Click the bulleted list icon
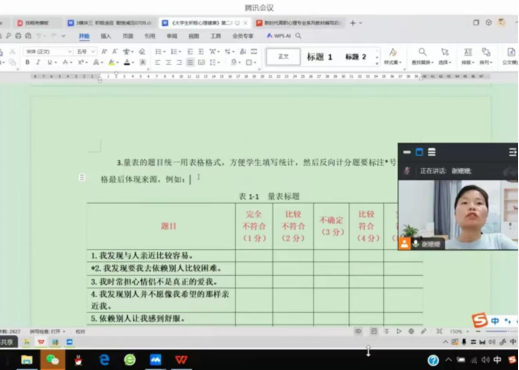Screen dimensions: 519x370 159,51
